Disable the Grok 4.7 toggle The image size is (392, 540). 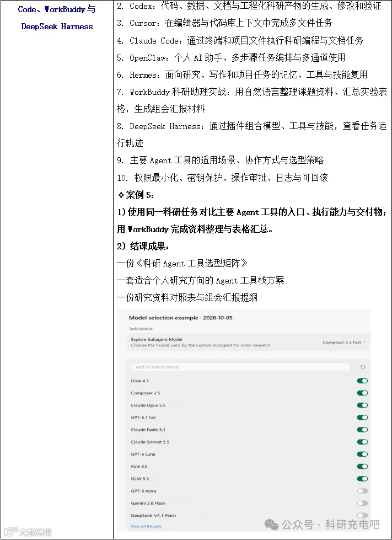(362, 381)
